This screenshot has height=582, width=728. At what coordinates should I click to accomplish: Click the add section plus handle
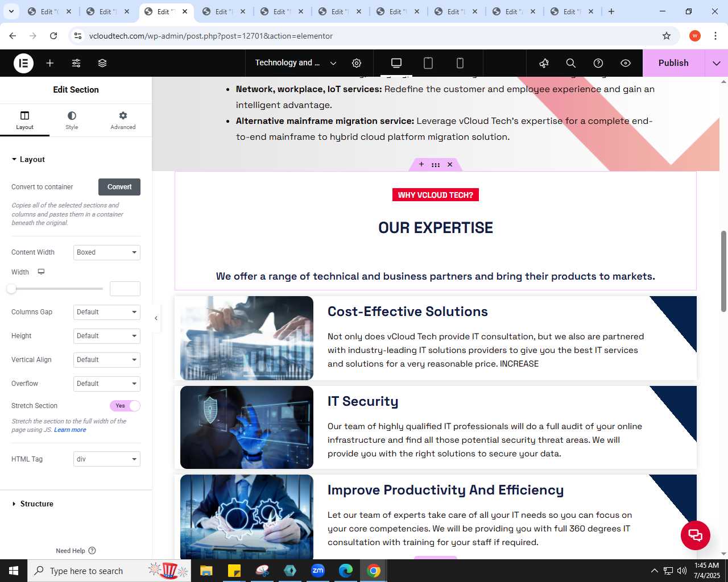click(x=421, y=164)
